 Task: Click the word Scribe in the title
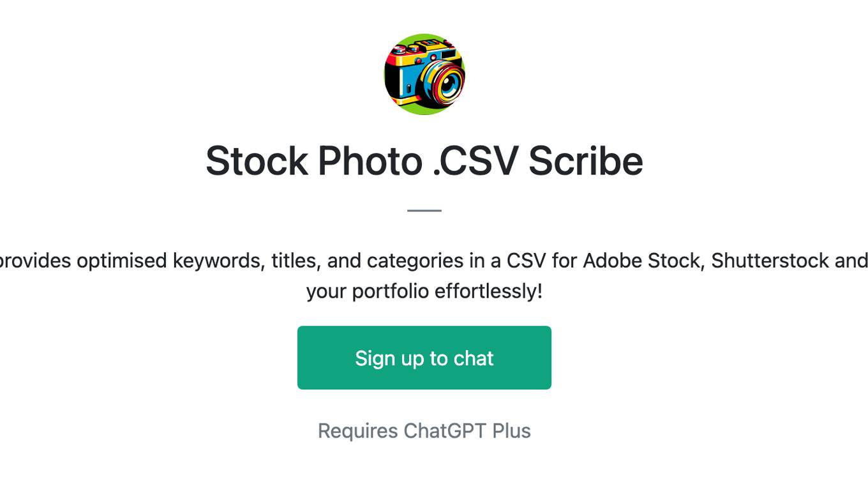(585, 160)
